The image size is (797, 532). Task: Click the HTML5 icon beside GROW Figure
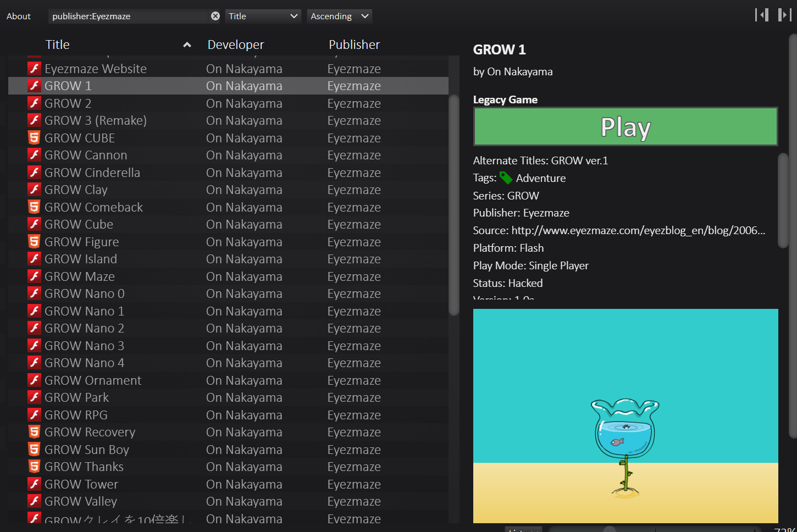pyautogui.click(x=34, y=242)
